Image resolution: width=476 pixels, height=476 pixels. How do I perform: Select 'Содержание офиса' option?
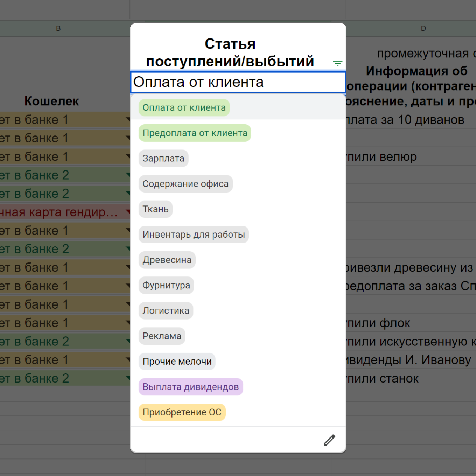pyautogui.click(x=185, y=184)
